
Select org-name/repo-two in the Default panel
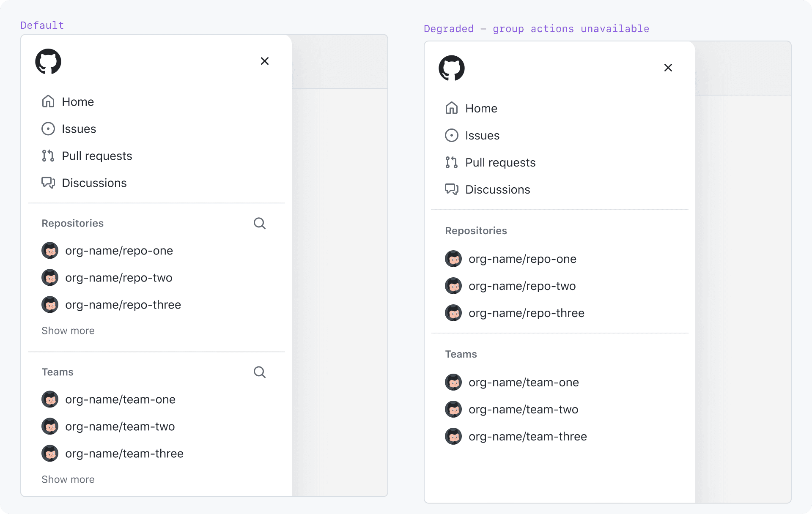[118, 277]
